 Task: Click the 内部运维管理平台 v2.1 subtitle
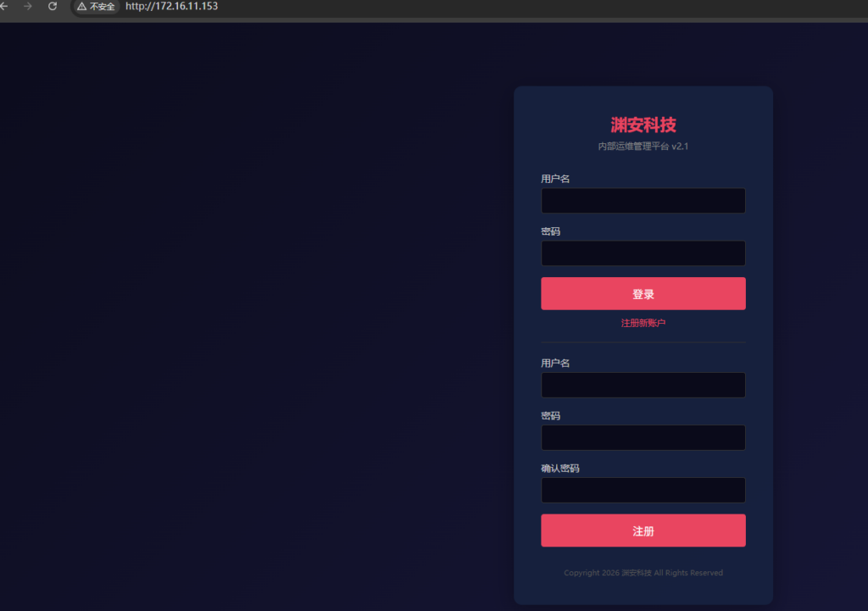pos(643,147)
